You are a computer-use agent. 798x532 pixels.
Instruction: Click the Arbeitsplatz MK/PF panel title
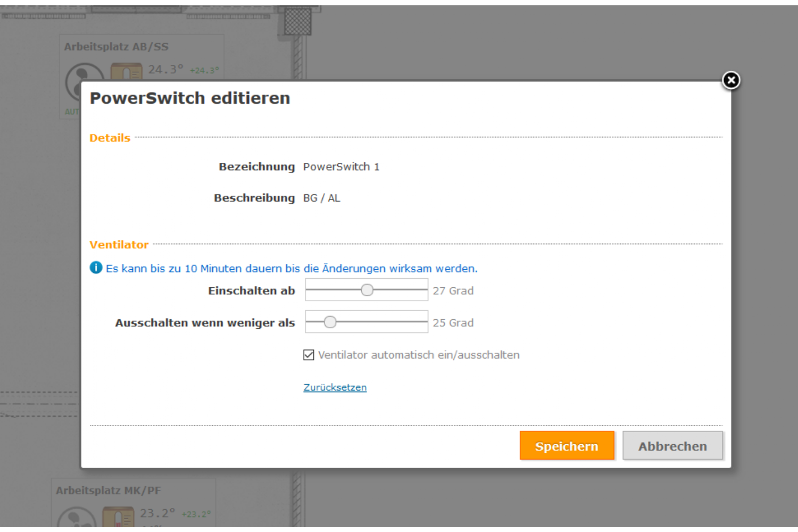coord(108,491)
